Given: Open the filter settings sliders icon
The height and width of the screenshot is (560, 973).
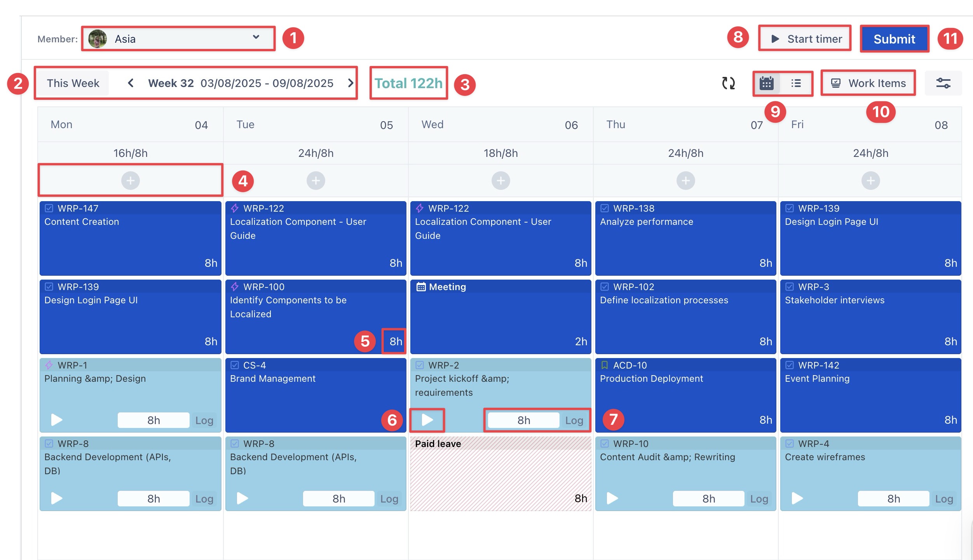Looking at the screenshot, I should pyautogui.click(x=943, y=83).
